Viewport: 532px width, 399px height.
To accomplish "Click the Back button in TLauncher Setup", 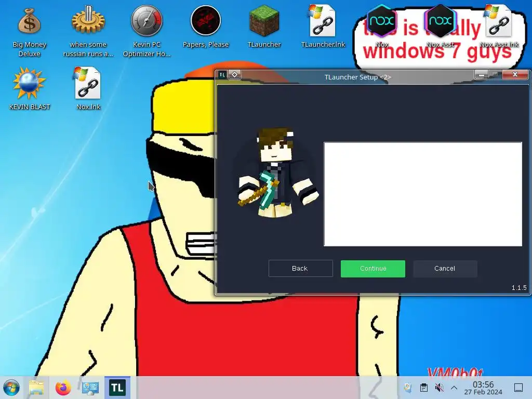I will point(301,269).
